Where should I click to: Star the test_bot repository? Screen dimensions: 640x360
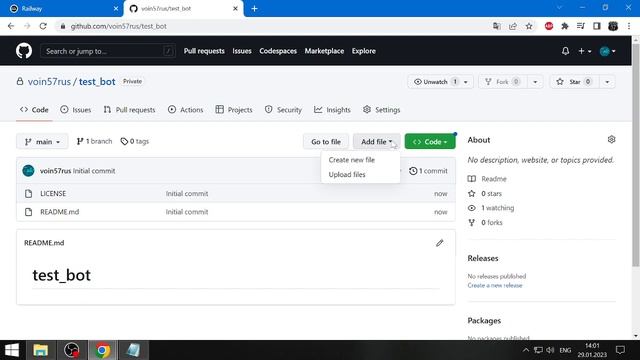[574, 82]
